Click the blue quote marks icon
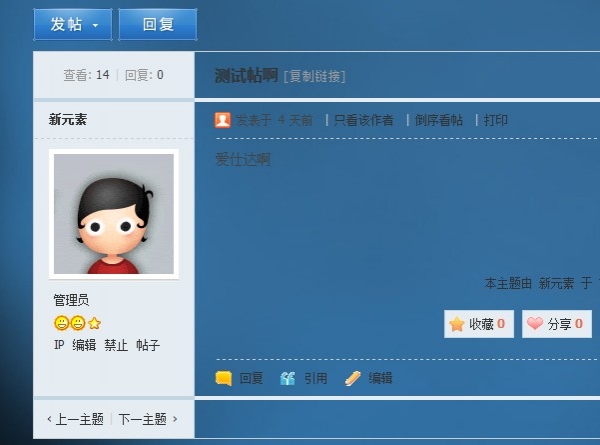Image resolution: width=600 pixels, height=445 pixels. 287,378
